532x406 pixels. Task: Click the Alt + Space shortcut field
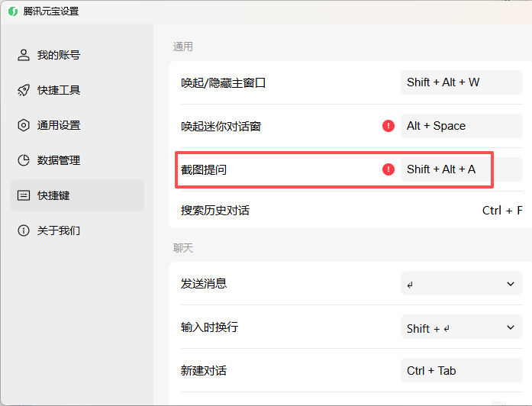click(461, 126)
